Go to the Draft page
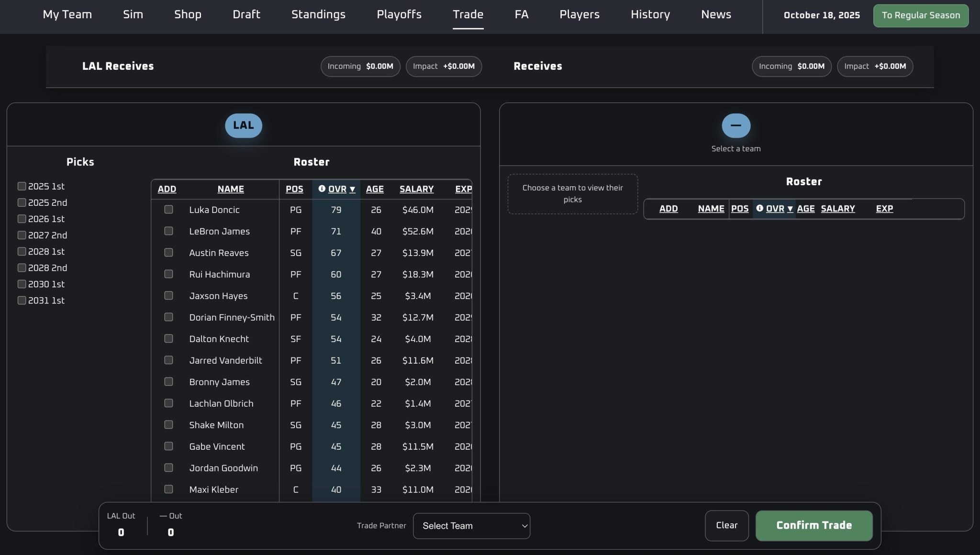 [x=246, y=14]
